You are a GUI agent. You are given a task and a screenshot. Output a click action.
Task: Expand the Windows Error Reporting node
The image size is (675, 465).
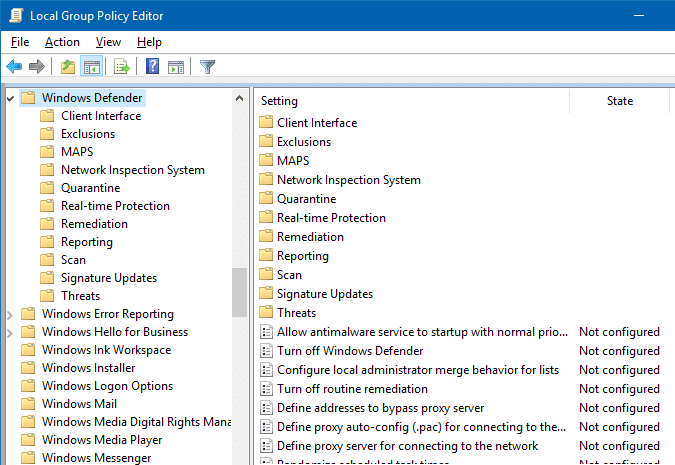tap(10, 315)
